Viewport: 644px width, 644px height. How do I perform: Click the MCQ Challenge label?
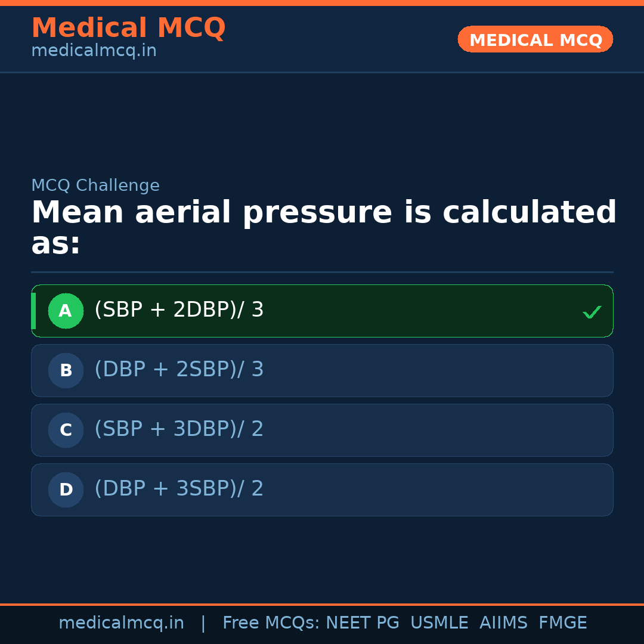pyautogui.click(x=95, y=185)
